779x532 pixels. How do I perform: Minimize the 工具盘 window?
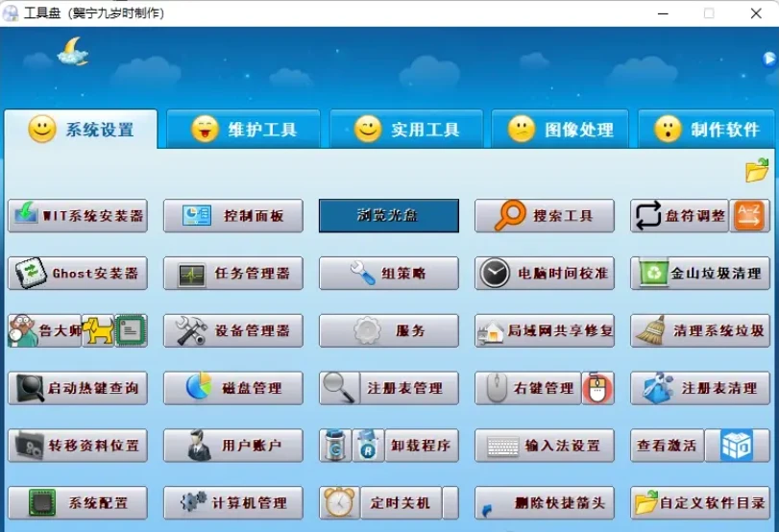pyautogui.click(x=663, y=13)
